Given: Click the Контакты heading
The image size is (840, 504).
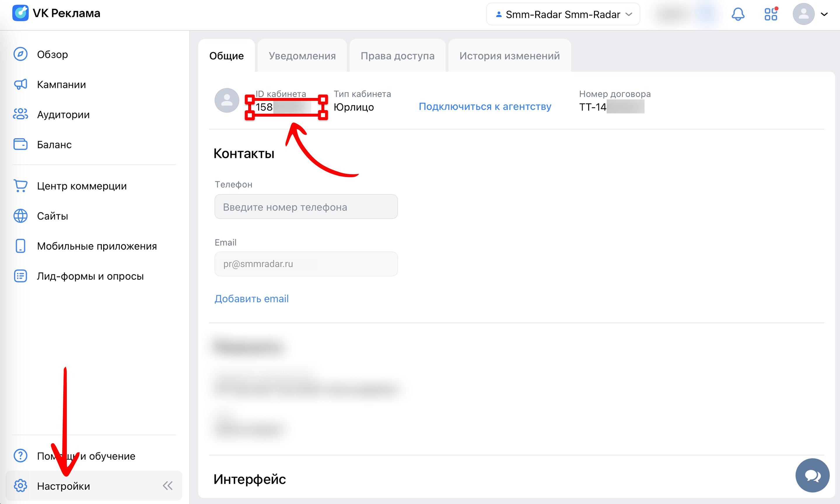Looking at the screenshot, I should click(x=244, y=154).
